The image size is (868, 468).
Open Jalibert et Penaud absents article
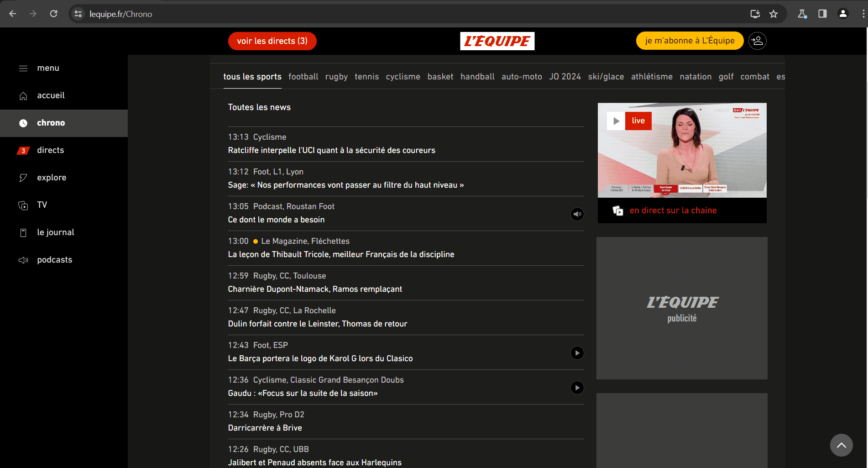click(x=315, y=463)
